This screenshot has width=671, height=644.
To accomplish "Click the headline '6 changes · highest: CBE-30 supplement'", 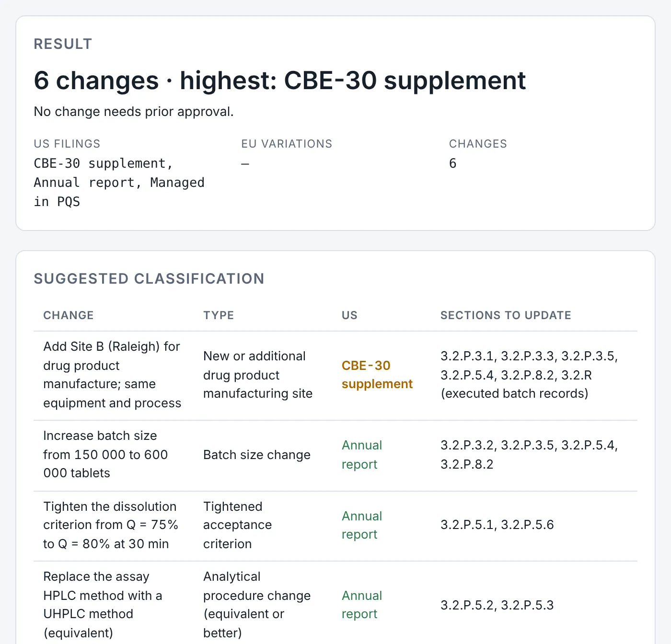I will [x=280, y=80].
